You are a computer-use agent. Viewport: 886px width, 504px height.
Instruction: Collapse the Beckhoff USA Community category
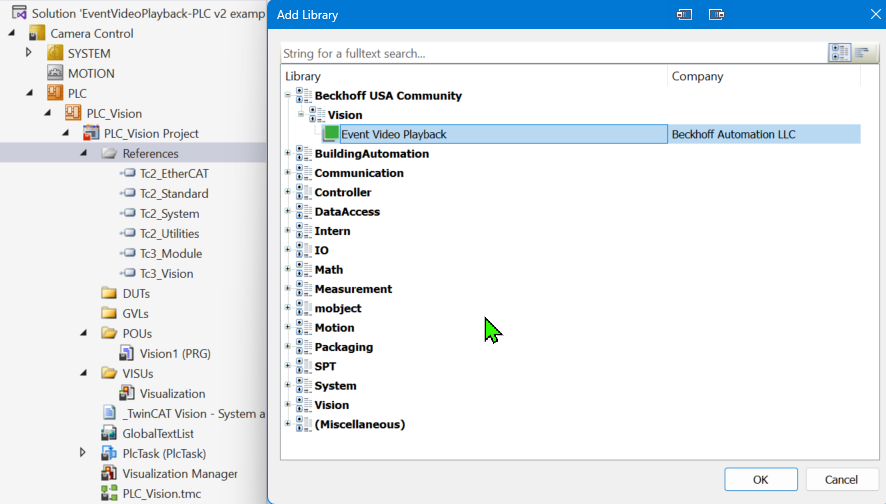pyautogui.click(x=288, y=96)
